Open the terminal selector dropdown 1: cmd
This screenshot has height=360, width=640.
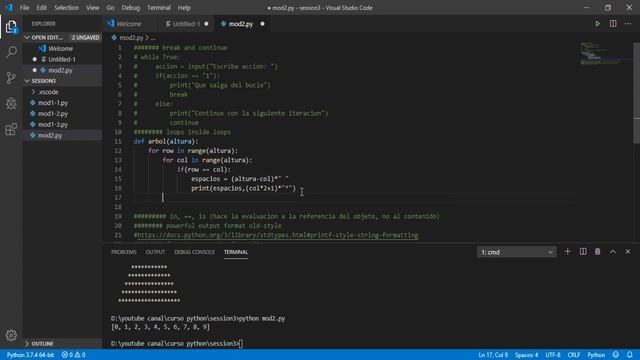[x=516, y=252]
